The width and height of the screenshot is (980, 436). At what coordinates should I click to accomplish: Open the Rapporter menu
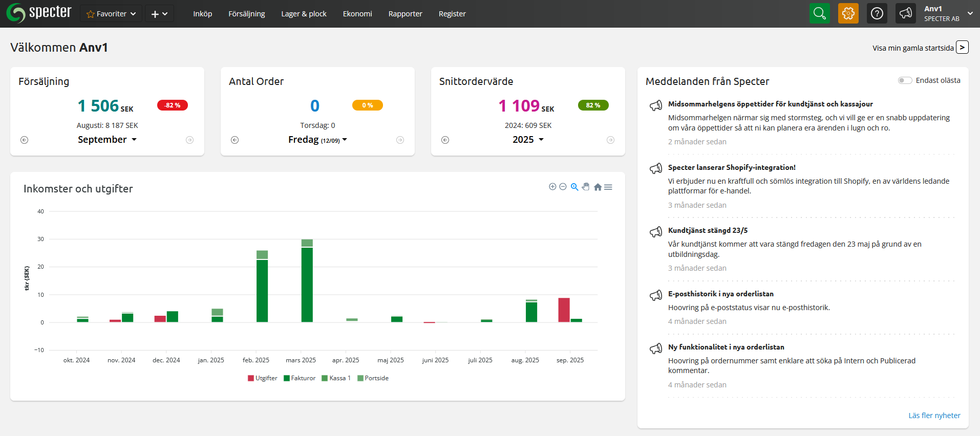[x=405, y=14]
